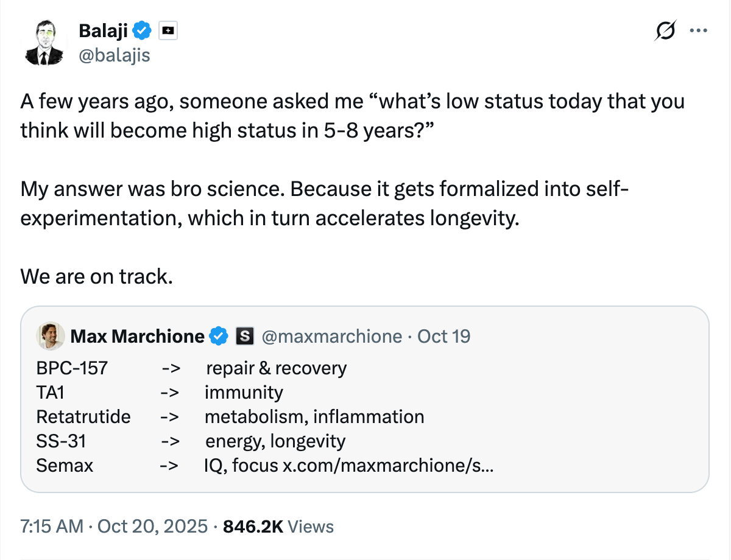731x560 pixels.
Task: Open the @balajis handle link
Action: click(x=115, y=55)
